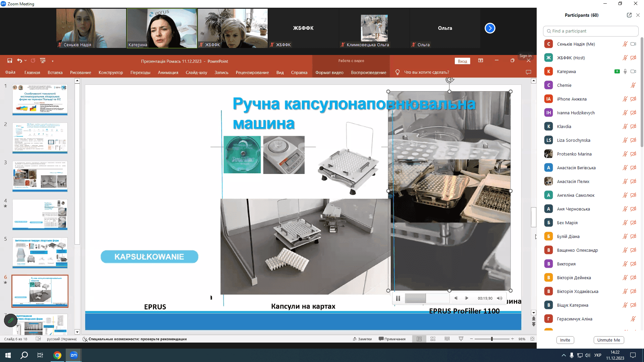Open the ribbon display options icon
Screen dimensions: 644x362
point(481,61)
